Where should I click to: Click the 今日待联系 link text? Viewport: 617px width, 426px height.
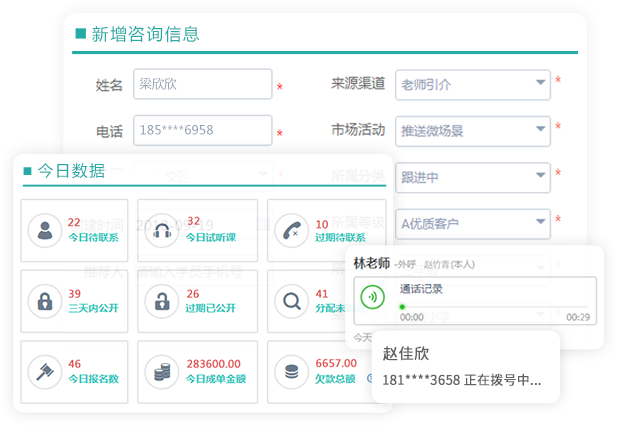93,238
